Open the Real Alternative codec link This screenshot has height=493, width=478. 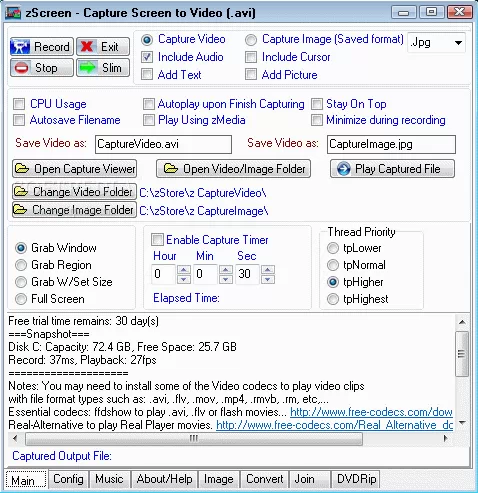click(x=334, y=425)
